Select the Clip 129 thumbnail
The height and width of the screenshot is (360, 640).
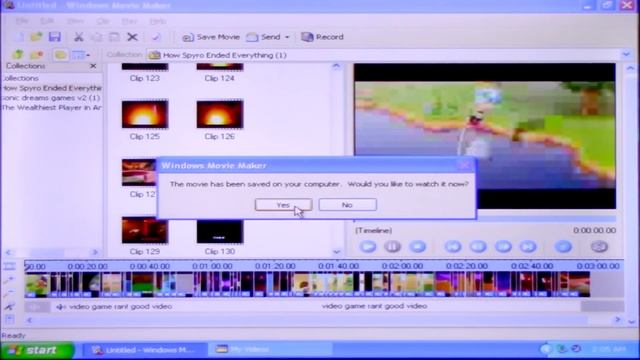pos(145,231)
